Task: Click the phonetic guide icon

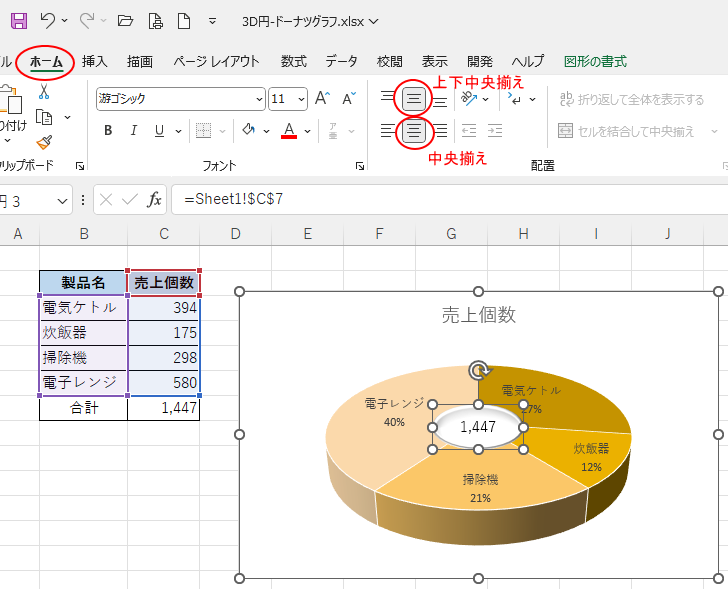Action: (x=333, y=131)
